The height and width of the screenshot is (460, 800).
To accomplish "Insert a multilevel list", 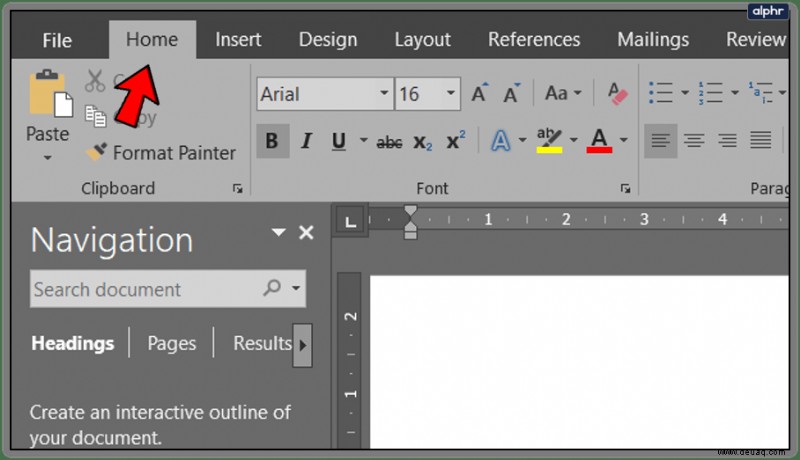I will pyautogui.click(x=761, y=93).
